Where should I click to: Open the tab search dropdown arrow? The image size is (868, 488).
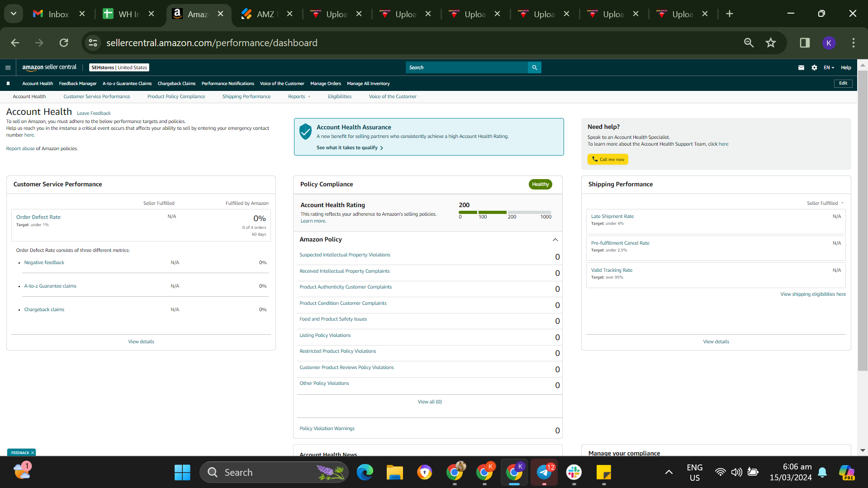[x=14, y=14]
